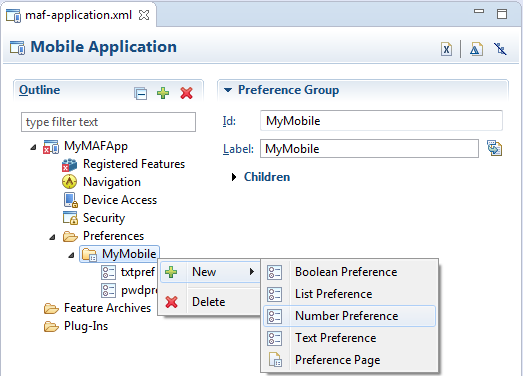
Task: Select the Registered Features node
Action: (134, 164)
